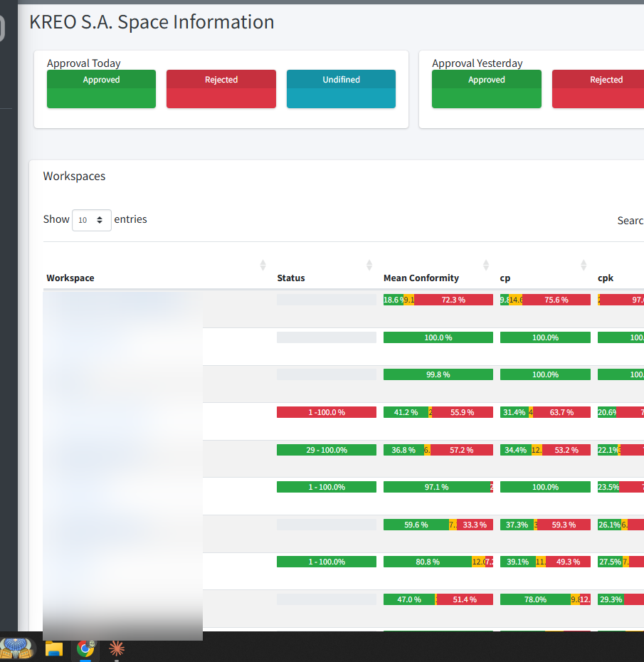Click the 59.6 % green conformity segment
Viewport: 644px width, 662px height.
point(416,525)
